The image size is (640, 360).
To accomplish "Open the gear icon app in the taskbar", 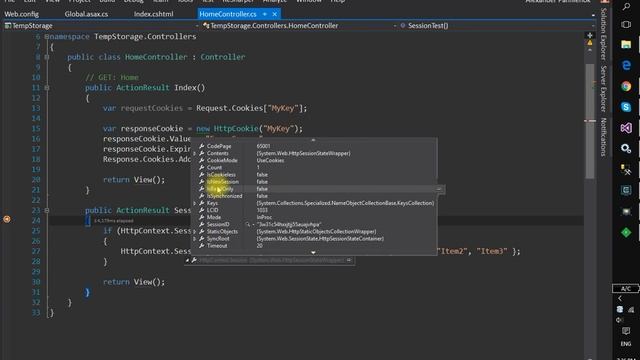I will point(626,149).
